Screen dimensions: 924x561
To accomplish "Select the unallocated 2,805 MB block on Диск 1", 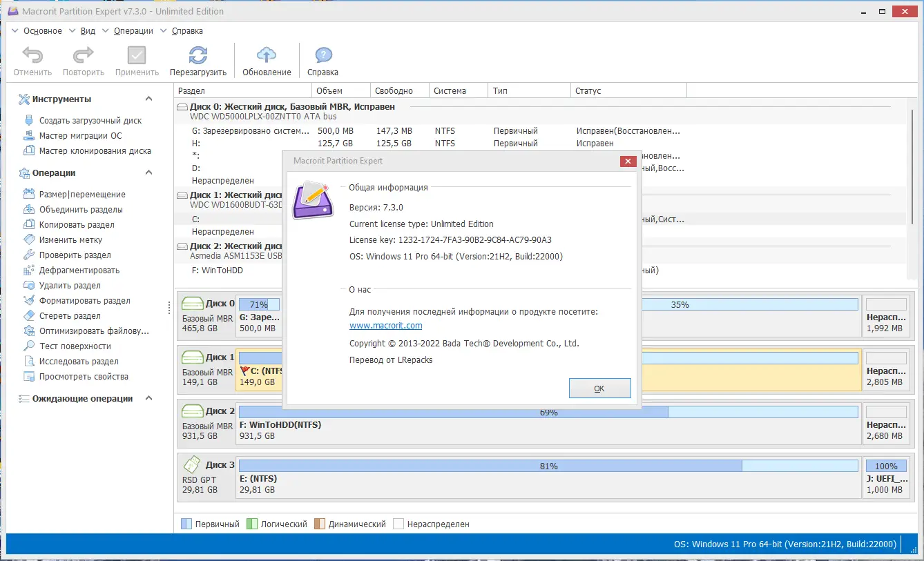I will tap(886, 368).
